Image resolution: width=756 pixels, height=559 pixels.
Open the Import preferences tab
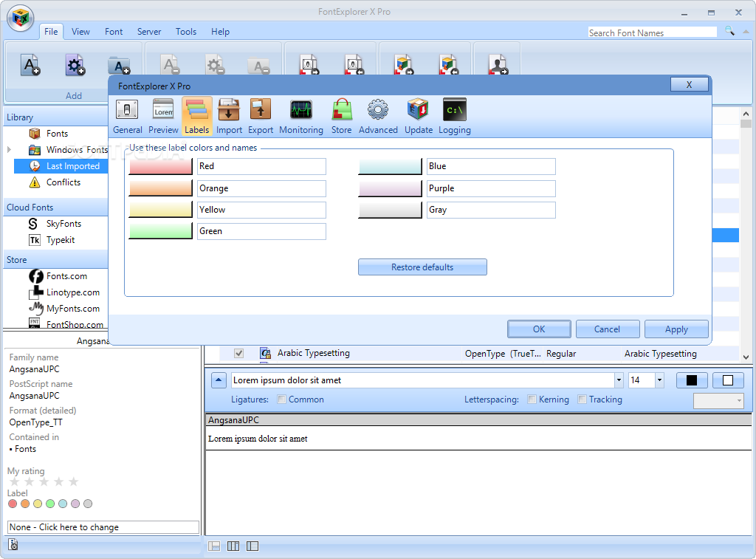click(x=229, y=116)
